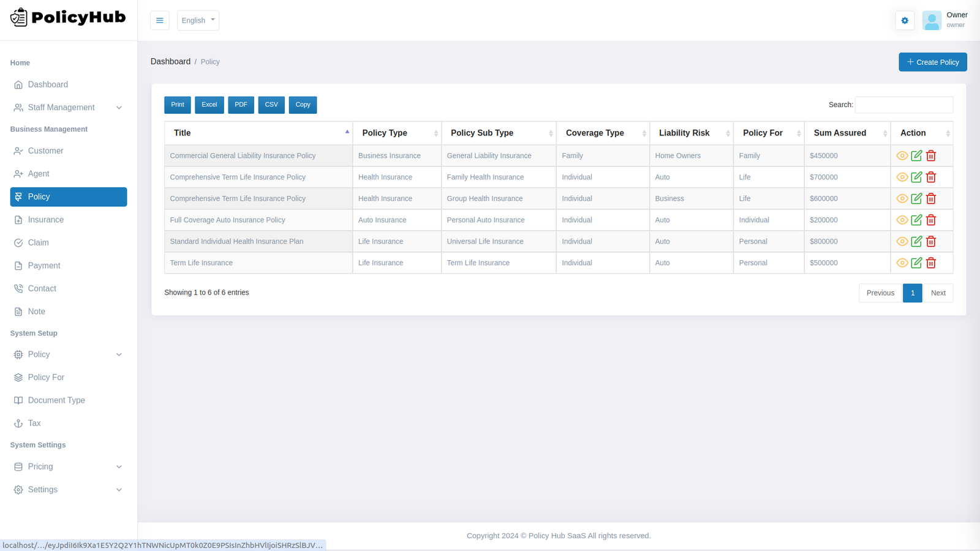This screenshot has width=980, height=551.
Task: View details of the $700000 policy
Action: (x=902, y=177)
